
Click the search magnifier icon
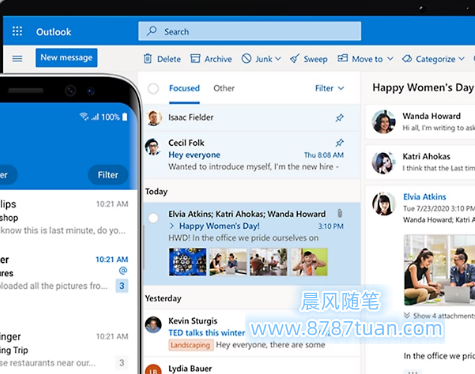[x=152, y=31]
